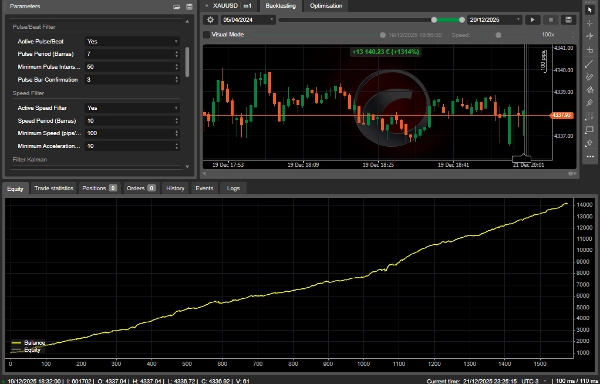
Task: Click the Balance legend entry
Action: click(28, 343)
